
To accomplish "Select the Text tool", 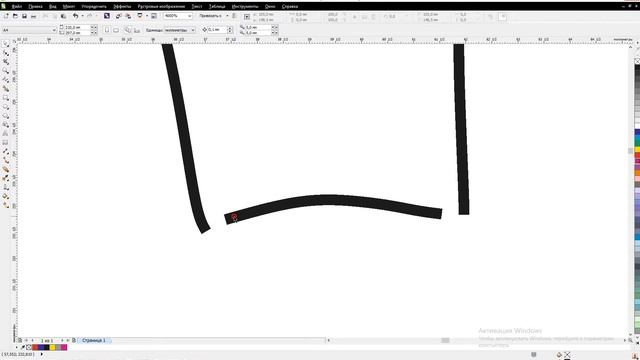I will point(6,133).
